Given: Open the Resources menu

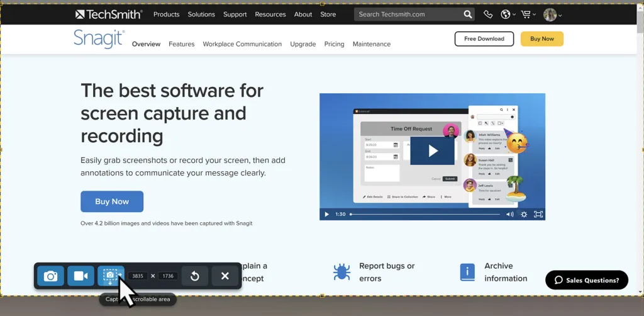Looking at the screenshot, I should pos(270,14).
